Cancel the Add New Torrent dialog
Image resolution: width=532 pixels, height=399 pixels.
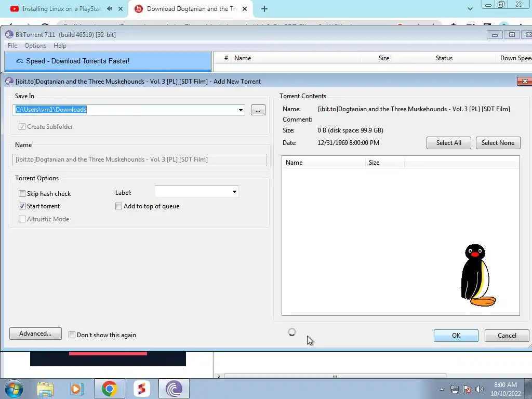[x=507, y=336]
